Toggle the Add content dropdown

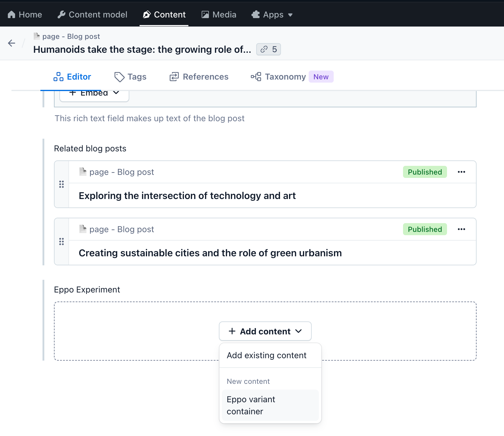265,331
